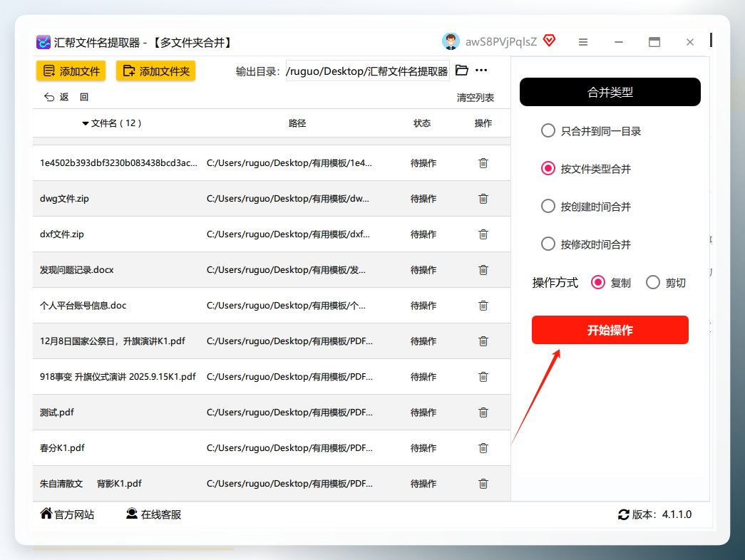Screen dimensions: 745x560
Task: Click the 合并类型 header button
Action: [x=610, y=92]
